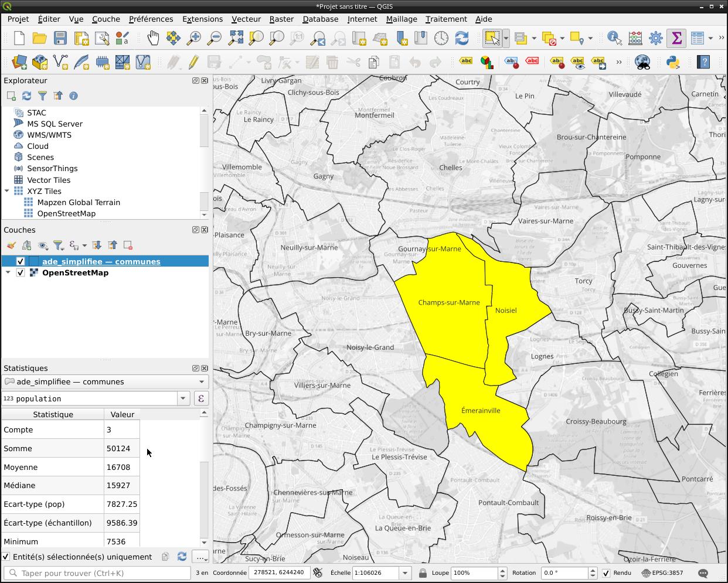Screen dimensions: 728x583
Task: Click the EPSG:3857 projection button
Action: 662,573
